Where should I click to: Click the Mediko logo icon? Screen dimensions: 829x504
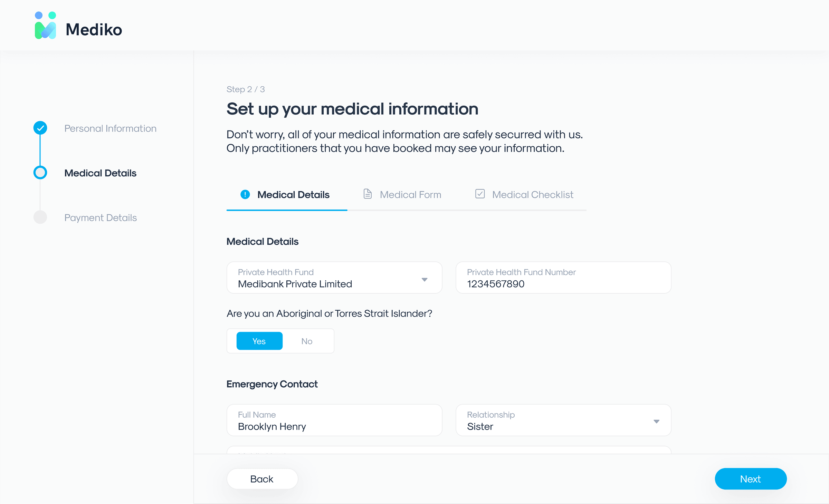pyautogui.click(x=45, y=26)
